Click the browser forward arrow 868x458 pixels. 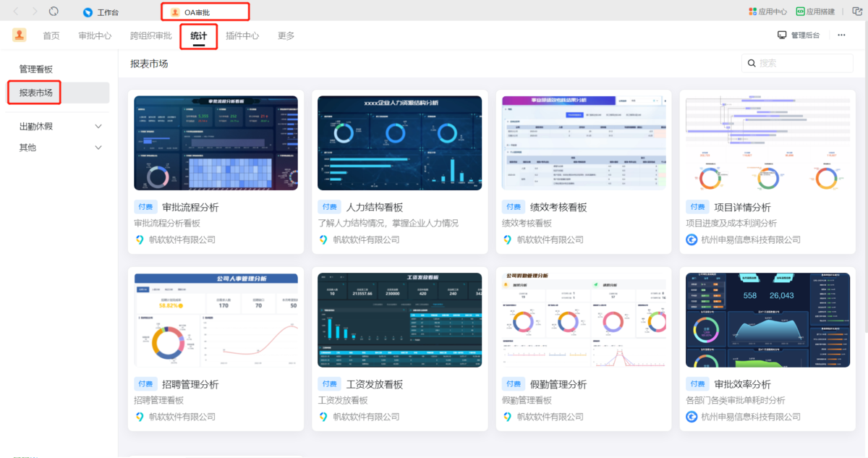pyautogui.click(x=35, y=12)
